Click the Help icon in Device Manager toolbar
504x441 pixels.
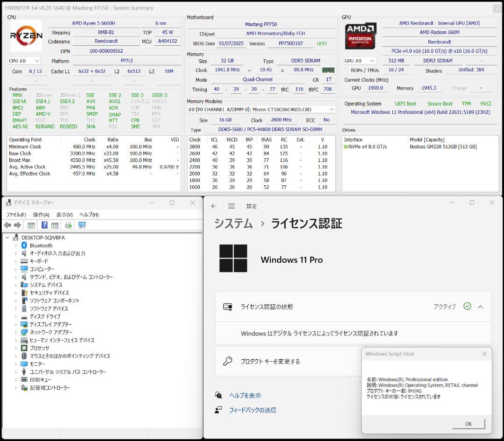pos(44,225)
